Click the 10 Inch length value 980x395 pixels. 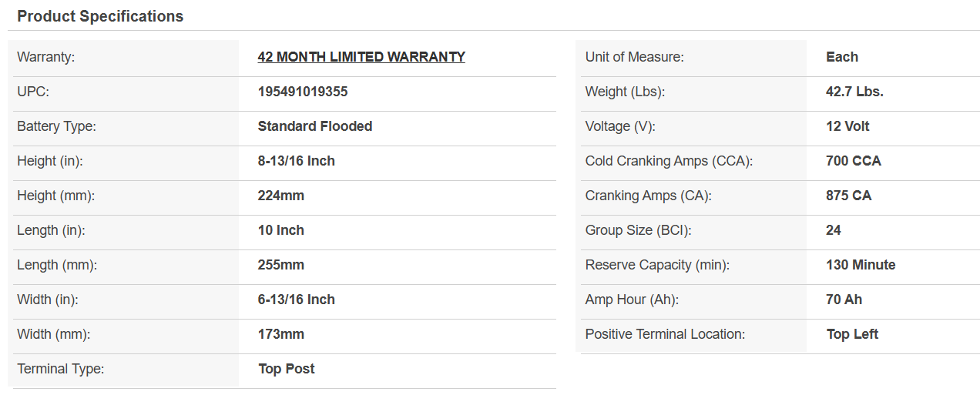point(281,230)
